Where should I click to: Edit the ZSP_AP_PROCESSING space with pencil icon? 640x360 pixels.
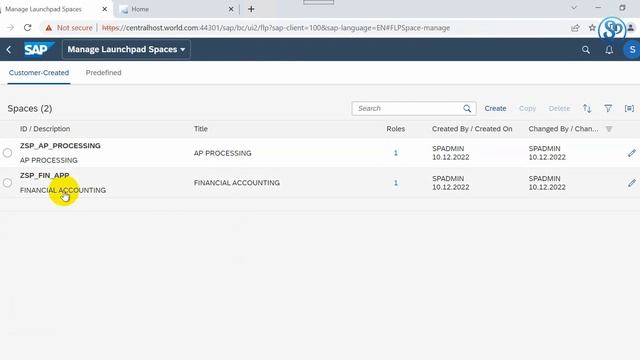[631, 153]
